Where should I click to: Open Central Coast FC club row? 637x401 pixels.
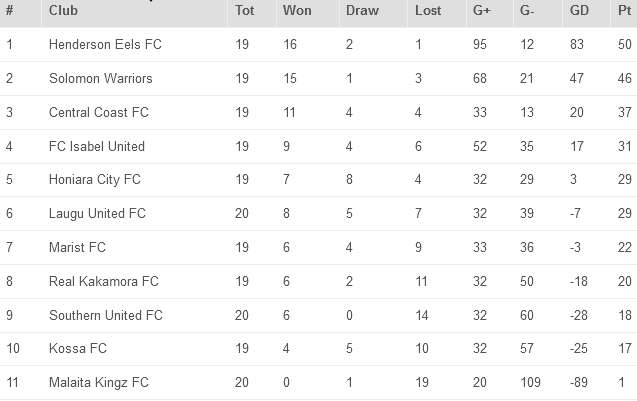(x=99, y=112)
